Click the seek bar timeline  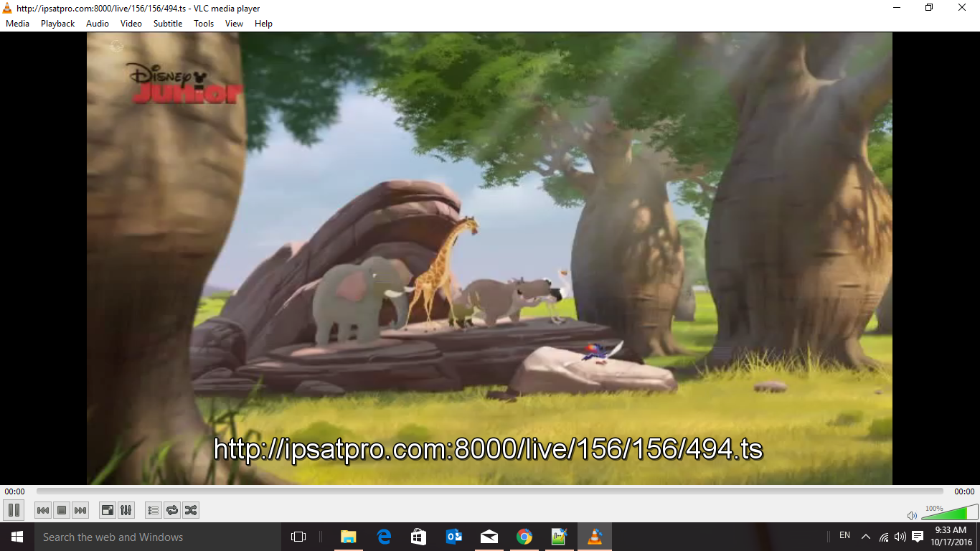tap(490, 491)
